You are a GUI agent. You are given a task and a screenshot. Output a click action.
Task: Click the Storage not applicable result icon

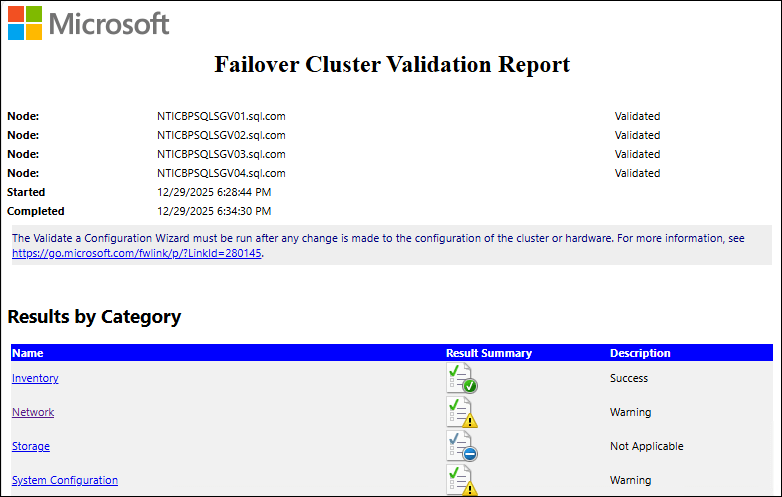point(461,446)
